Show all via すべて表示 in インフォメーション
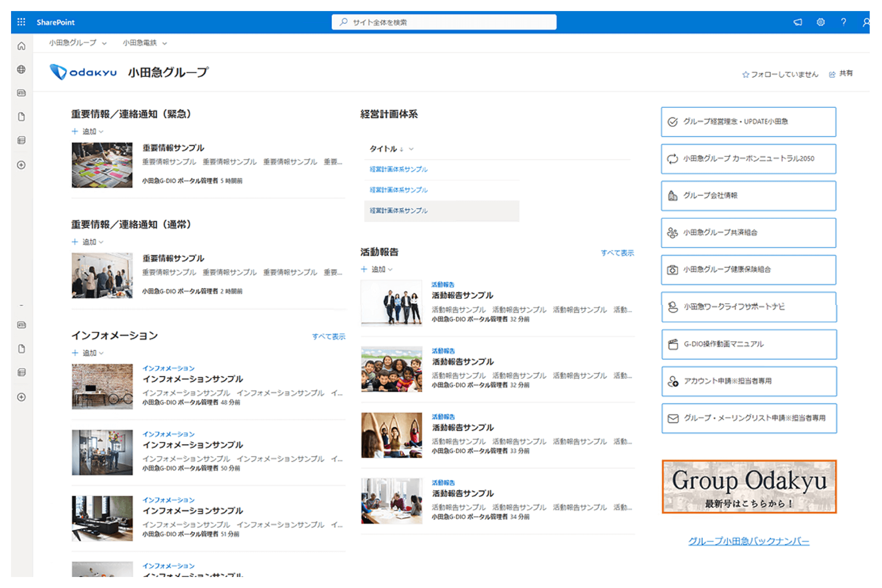 tap(328, 336)
